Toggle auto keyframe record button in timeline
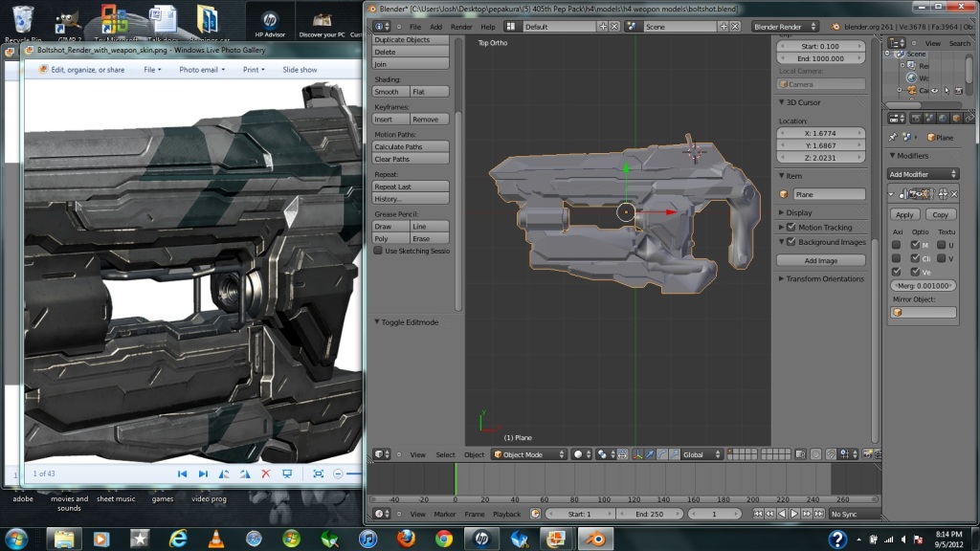This screenshot has height=551, width=980. (x=535, y=514)
